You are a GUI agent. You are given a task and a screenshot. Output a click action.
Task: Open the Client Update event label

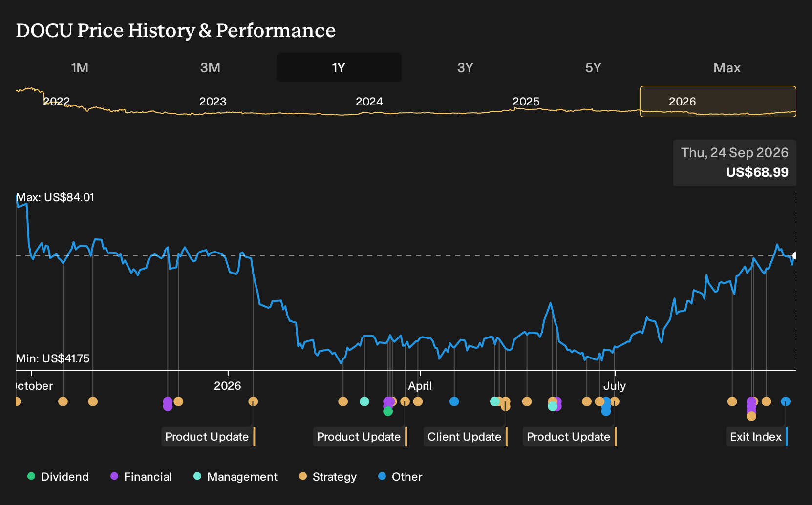point(465,437)
